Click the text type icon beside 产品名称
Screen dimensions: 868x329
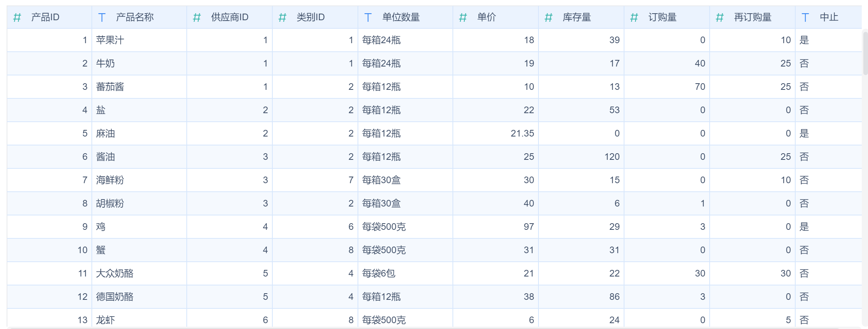click(102, 17)
